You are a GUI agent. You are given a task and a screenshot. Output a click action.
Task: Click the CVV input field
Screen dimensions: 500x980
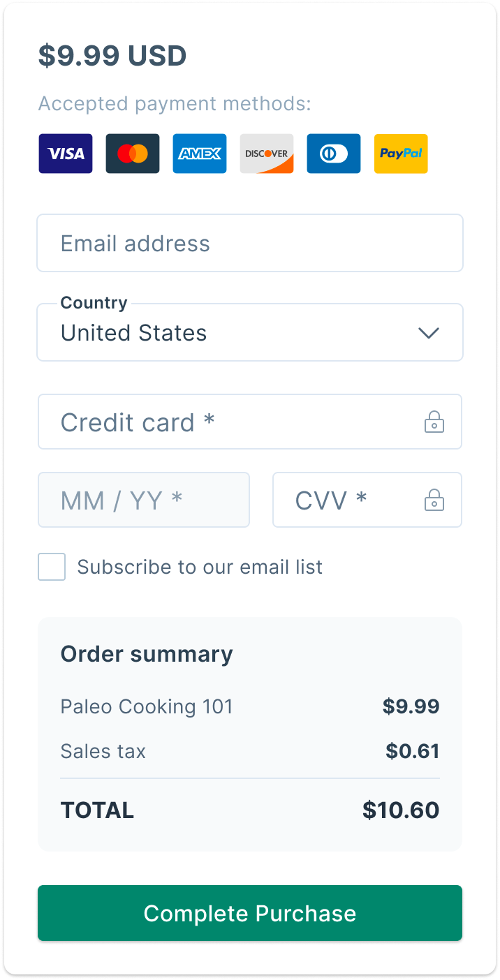pyautogui.click(x=367, y=500)
